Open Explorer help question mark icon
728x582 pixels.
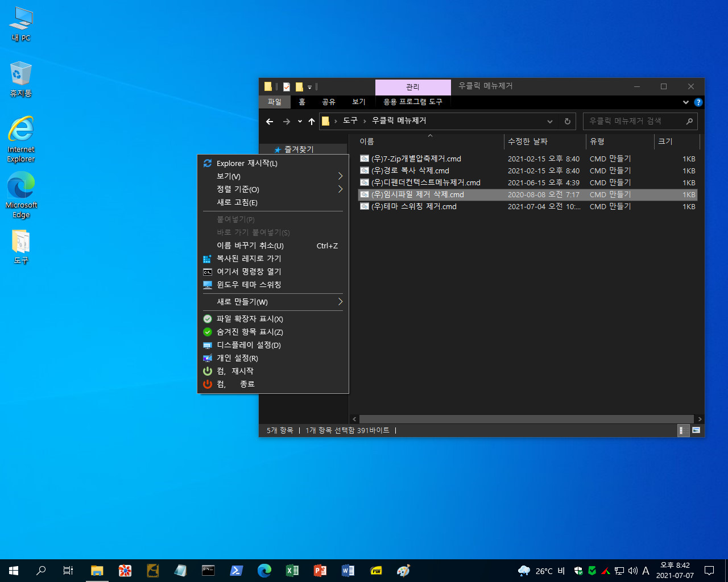tap(698, 102)
